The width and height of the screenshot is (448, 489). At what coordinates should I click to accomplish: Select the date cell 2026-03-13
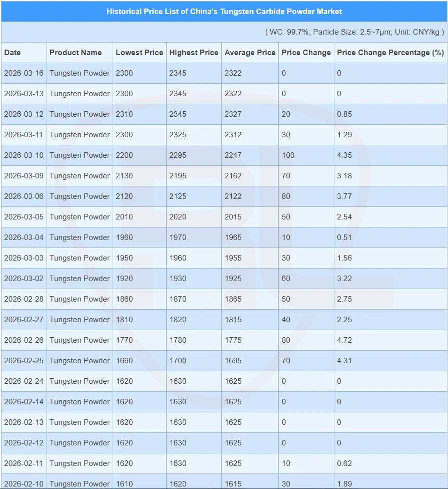click(24, 94)
